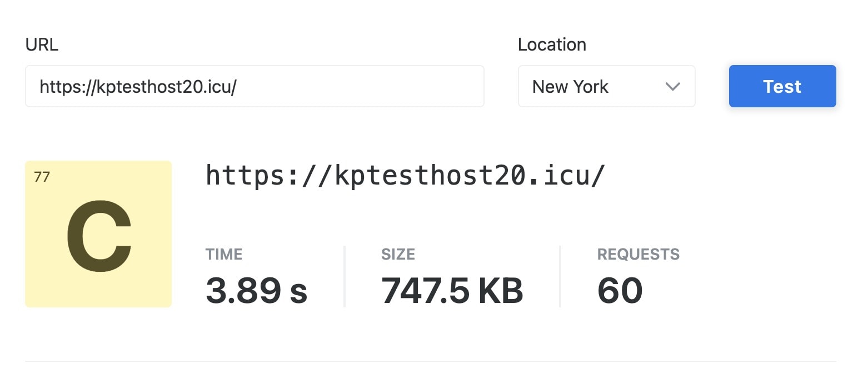Image resolution: width=868 pixels, height=368 pixels.
Task: Click the large grade C letter
Action: tap(99, 236)
